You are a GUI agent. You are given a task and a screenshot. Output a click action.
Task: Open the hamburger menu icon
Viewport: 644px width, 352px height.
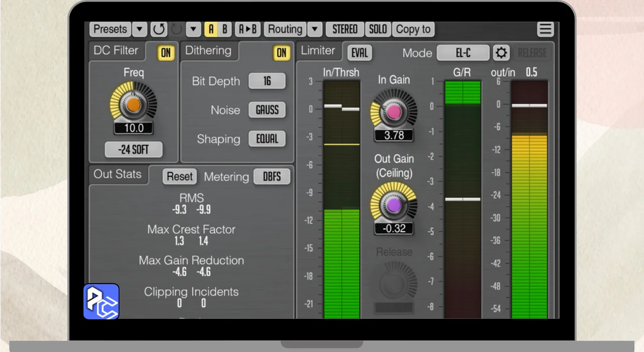click(545, 29)
